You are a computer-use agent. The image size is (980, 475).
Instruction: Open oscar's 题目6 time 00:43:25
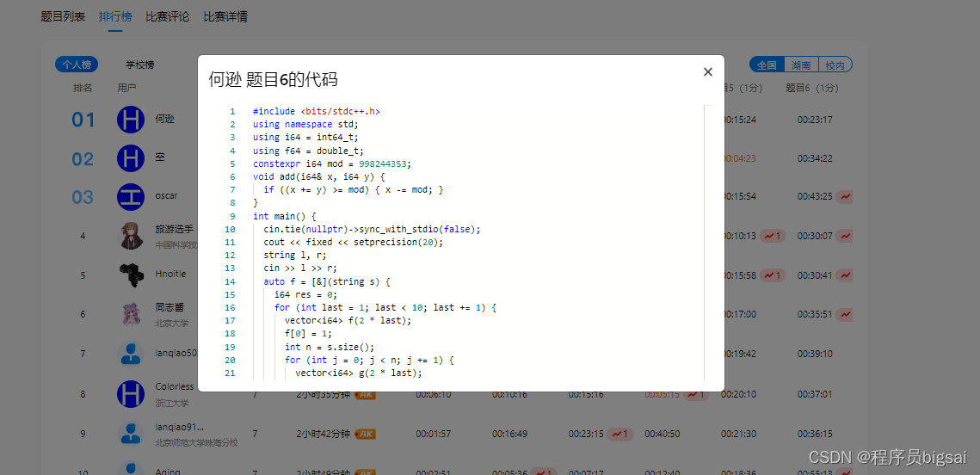click(815, 196)
